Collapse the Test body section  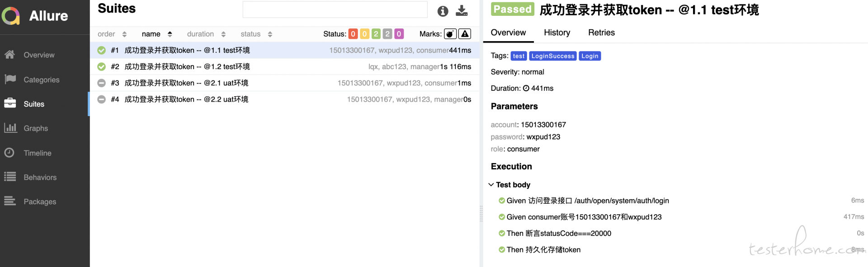tap(509, 185)
